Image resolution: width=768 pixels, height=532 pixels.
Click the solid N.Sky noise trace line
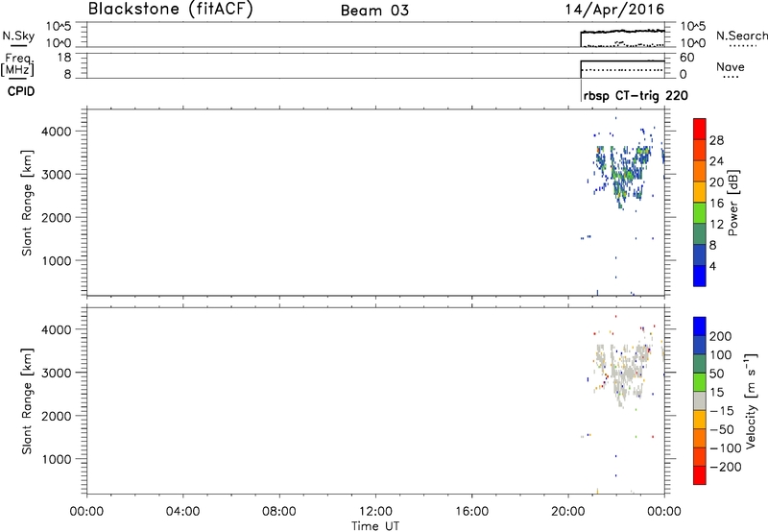(622, 32)
